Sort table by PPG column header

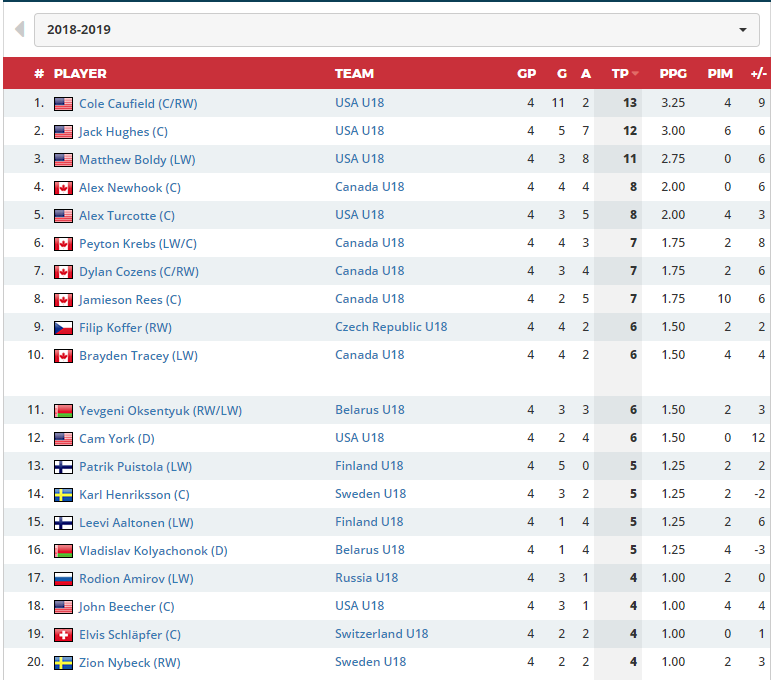click(672, 74)
